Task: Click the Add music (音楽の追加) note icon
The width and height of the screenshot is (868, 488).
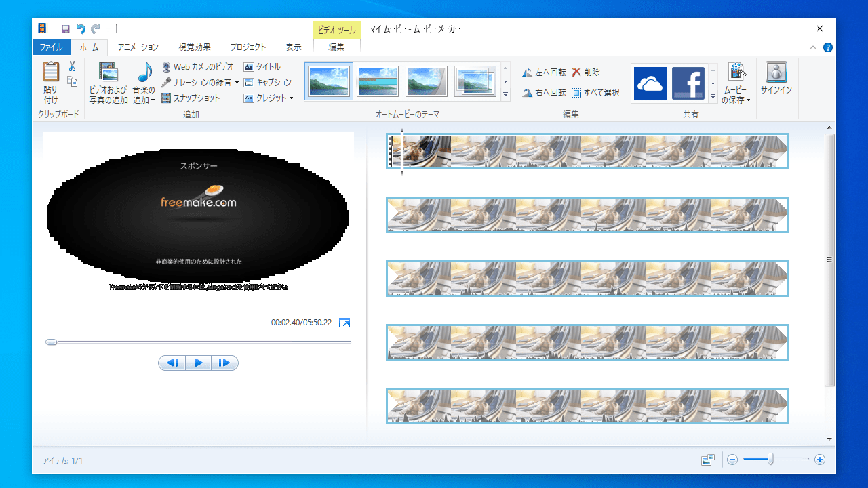Action: pos(144,71)
